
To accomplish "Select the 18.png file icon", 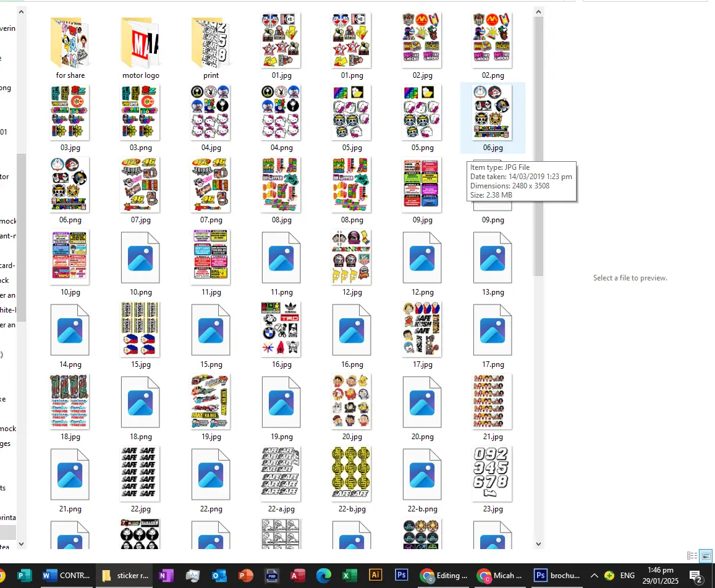I will pos(140,402).
